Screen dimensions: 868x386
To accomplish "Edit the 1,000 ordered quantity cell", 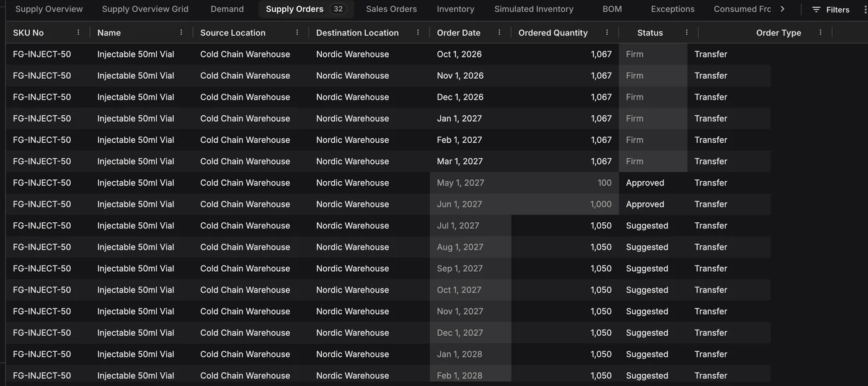I will click(565, 204).
